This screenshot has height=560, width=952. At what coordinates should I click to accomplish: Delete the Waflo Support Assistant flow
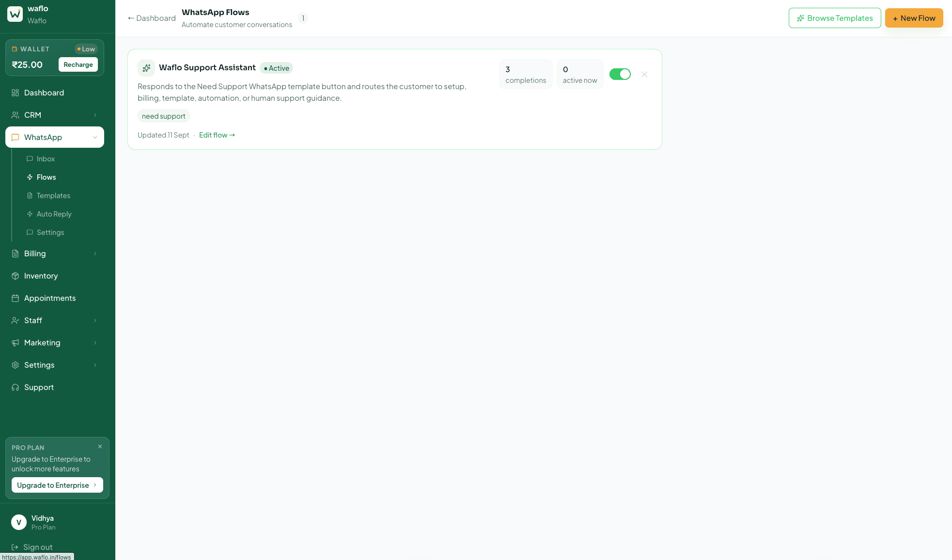644,74
